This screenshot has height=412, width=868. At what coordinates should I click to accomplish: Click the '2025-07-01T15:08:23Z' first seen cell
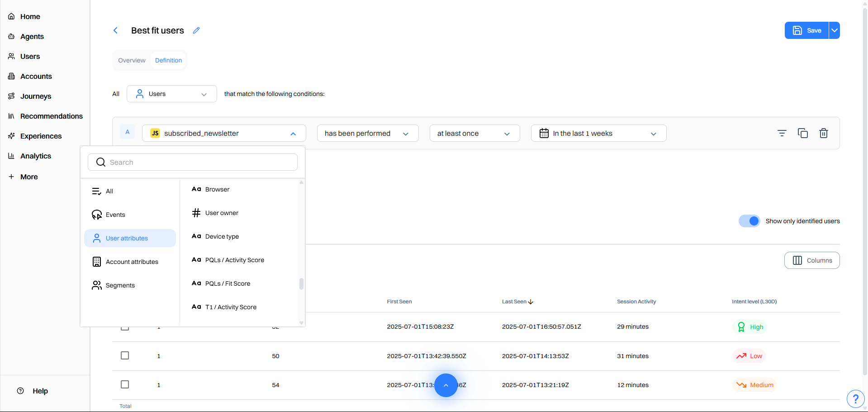tap(420, 326)
